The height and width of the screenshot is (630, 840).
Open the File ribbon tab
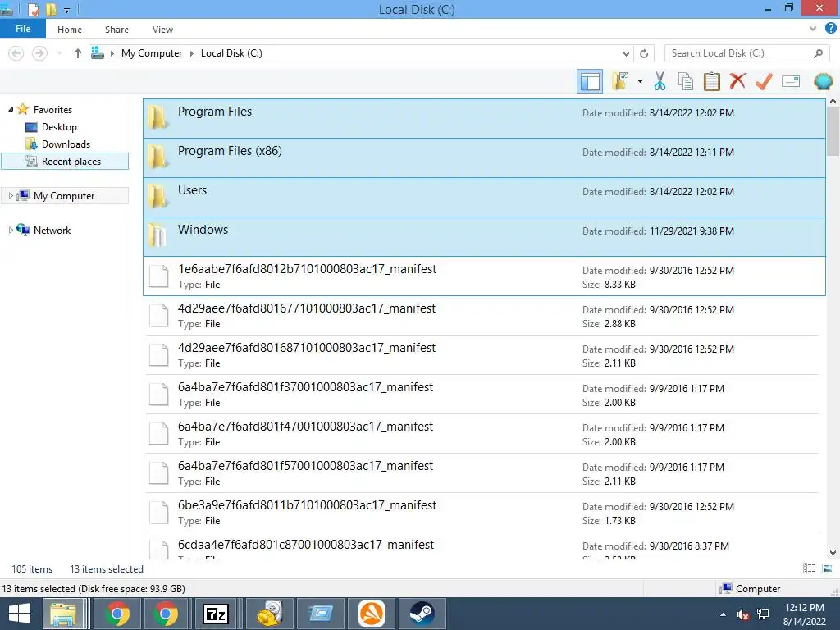tap(23, 29)
